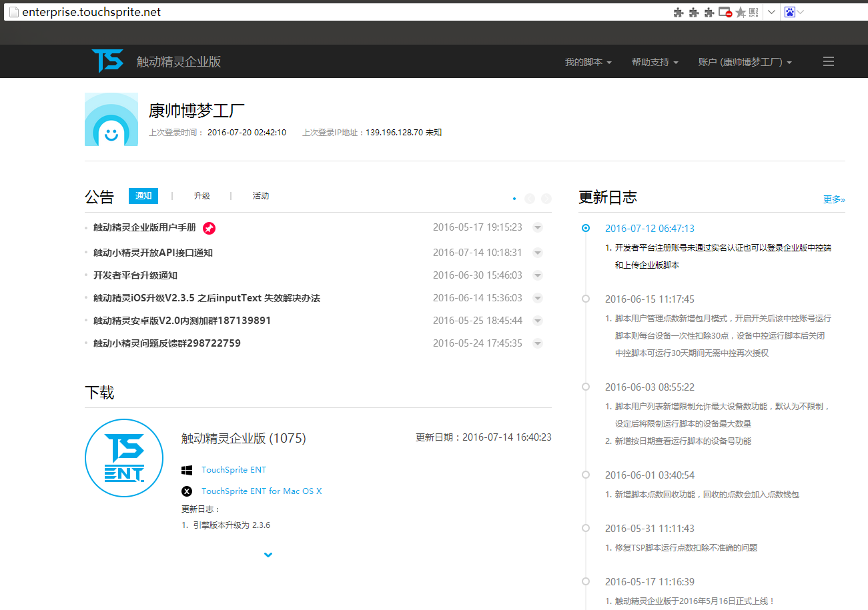Open the iOS升级V2.3.5 inputText announcement

pyautogui.click(x=207, y=298)
